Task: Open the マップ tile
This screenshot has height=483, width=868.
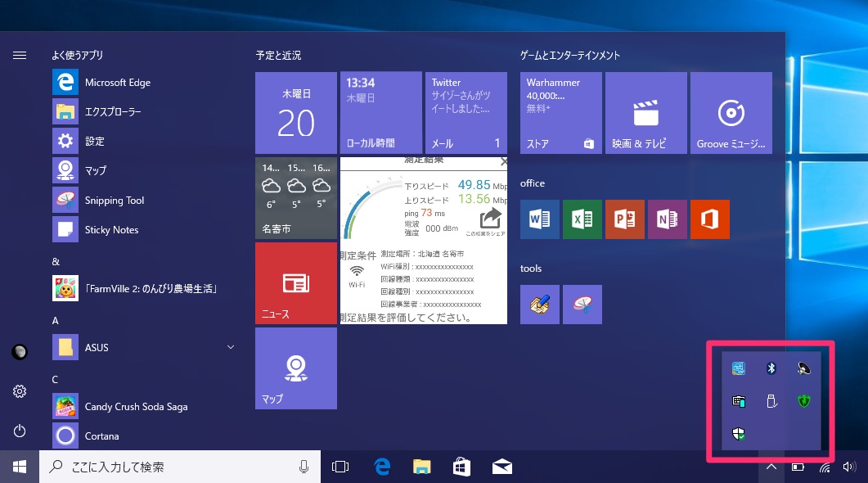Action: pos(295,368)
